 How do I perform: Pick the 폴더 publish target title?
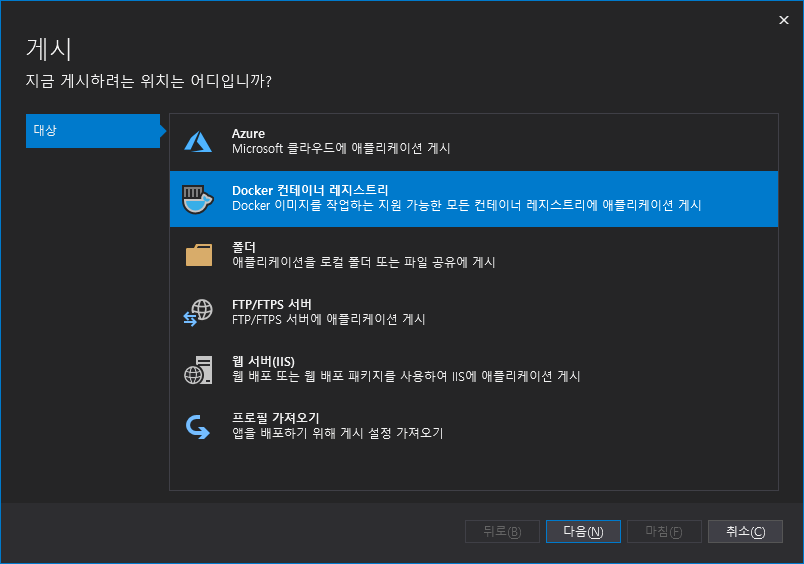point(244,247)
